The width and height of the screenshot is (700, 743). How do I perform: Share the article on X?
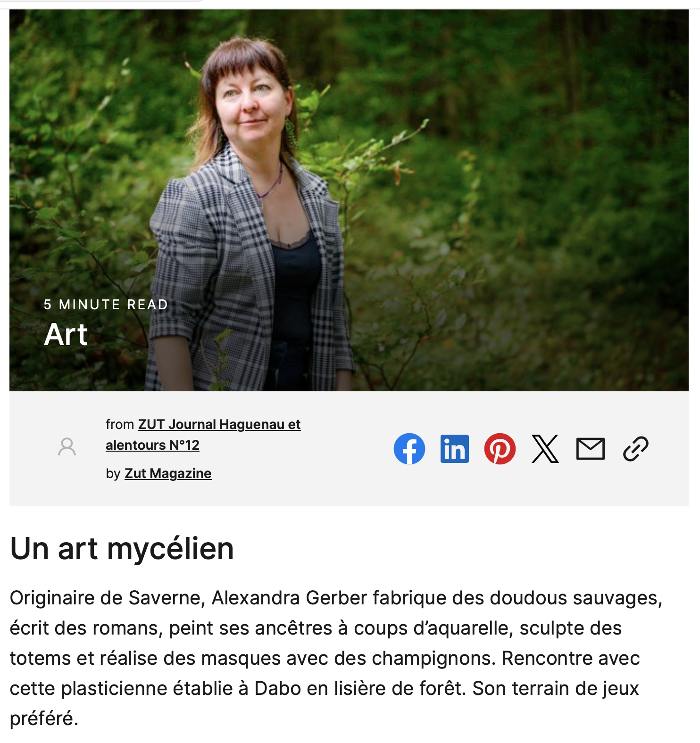(x=545, y=449)
